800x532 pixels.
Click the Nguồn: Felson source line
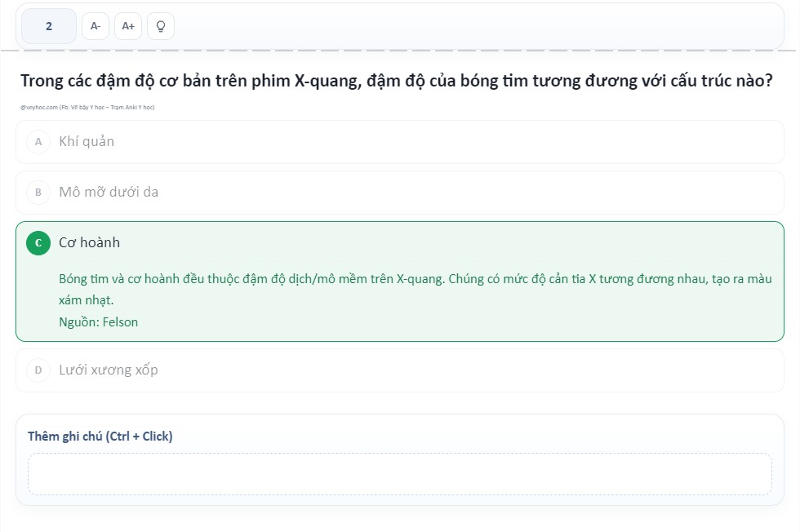(98, 322)
